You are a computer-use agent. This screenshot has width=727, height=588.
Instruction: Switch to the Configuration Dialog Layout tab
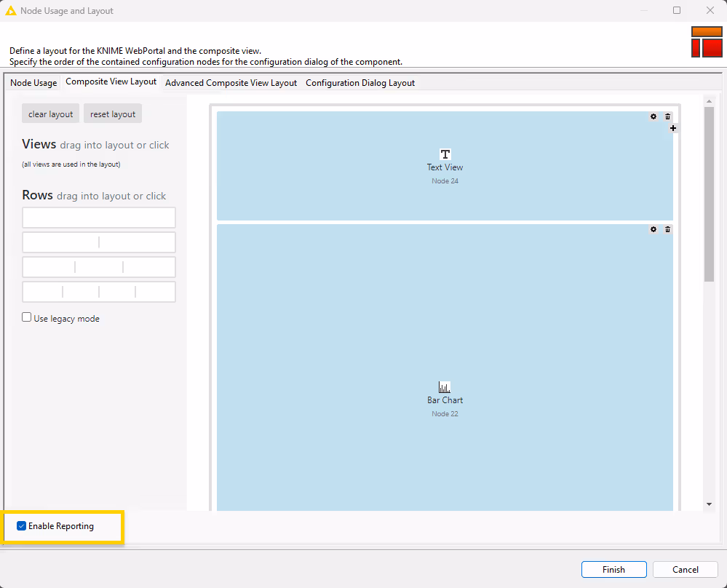[360, 83]
